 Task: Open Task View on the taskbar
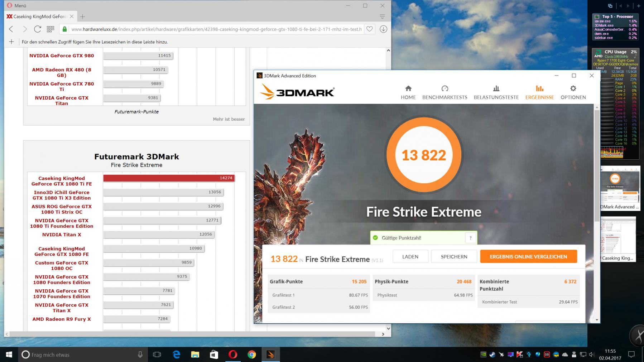157,354
